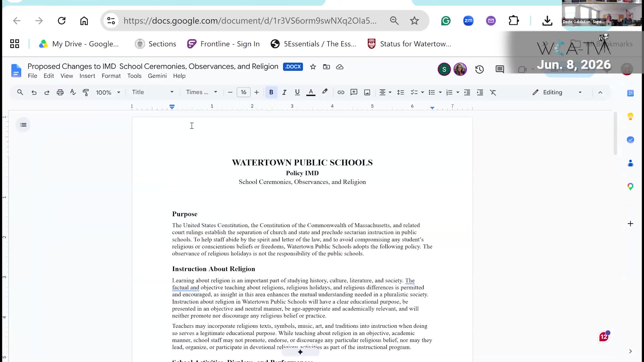Move the document to a folder
The width and height of the screenshot is (644, 362).
326,67
